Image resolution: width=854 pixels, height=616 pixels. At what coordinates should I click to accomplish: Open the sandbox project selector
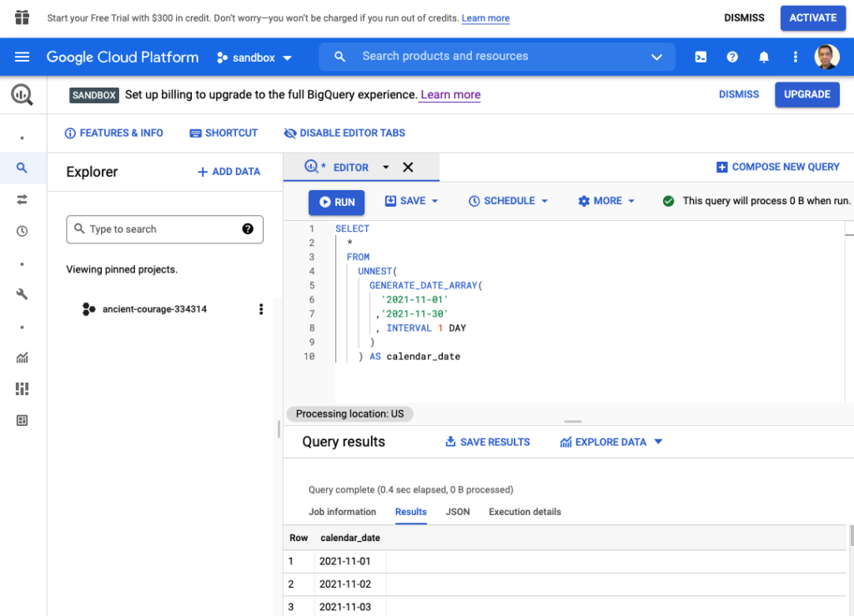point(254,58)
